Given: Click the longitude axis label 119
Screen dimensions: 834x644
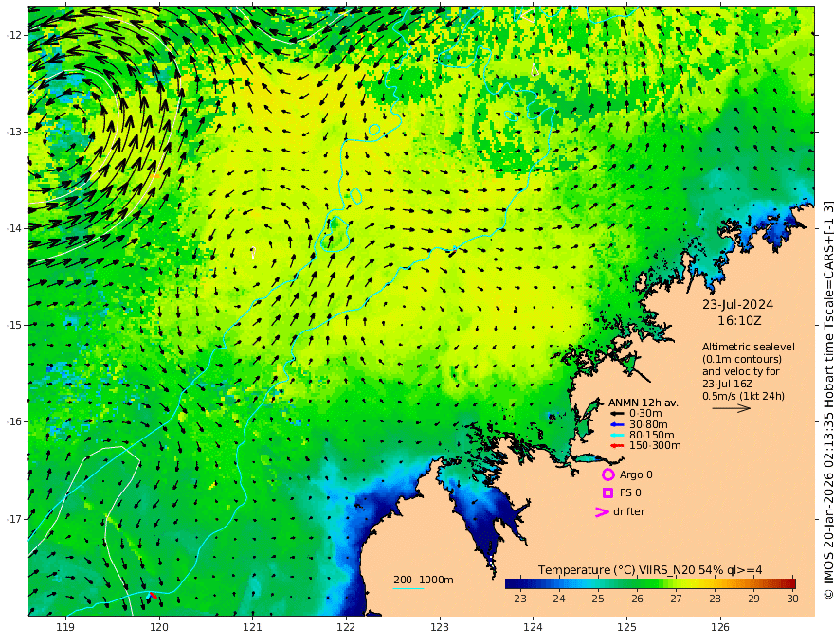Looking at the screenshot, I should [65, 628].
